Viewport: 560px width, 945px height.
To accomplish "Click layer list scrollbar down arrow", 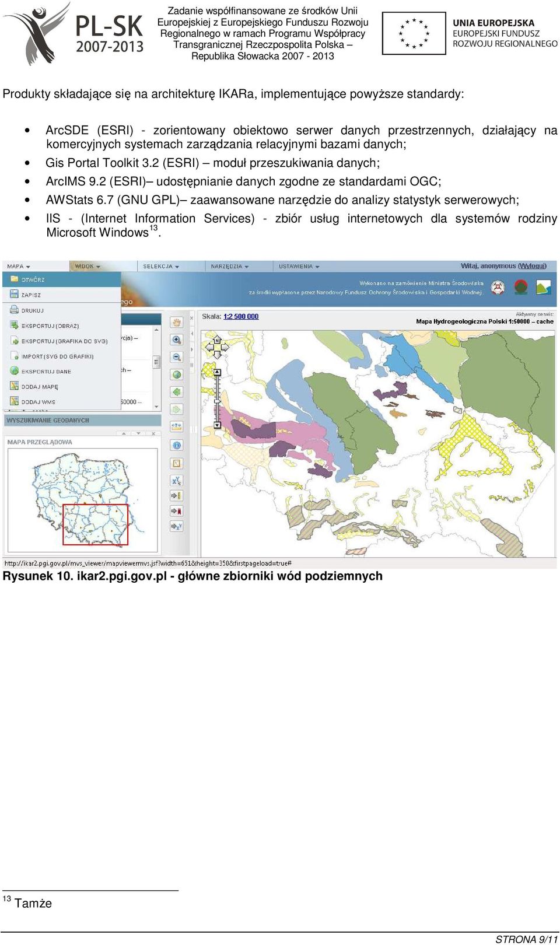I will [x=156, y=407].
